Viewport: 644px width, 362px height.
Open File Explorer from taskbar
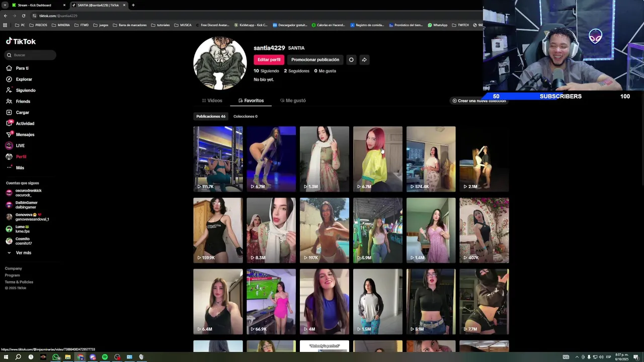(x=67, y=357)
